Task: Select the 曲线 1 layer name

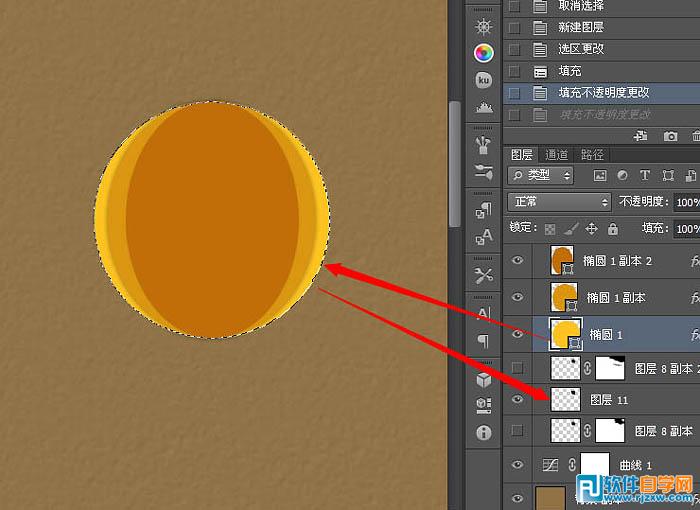Action: pyautogui.click(x=636, y=465)
